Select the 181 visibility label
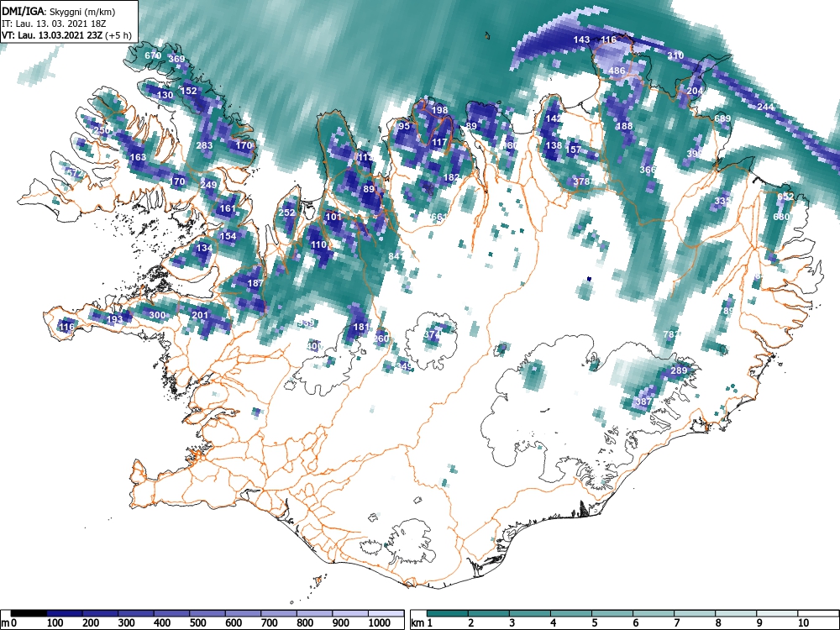The image size is (840, 630). pyautogui.click(x=361, y=327)
